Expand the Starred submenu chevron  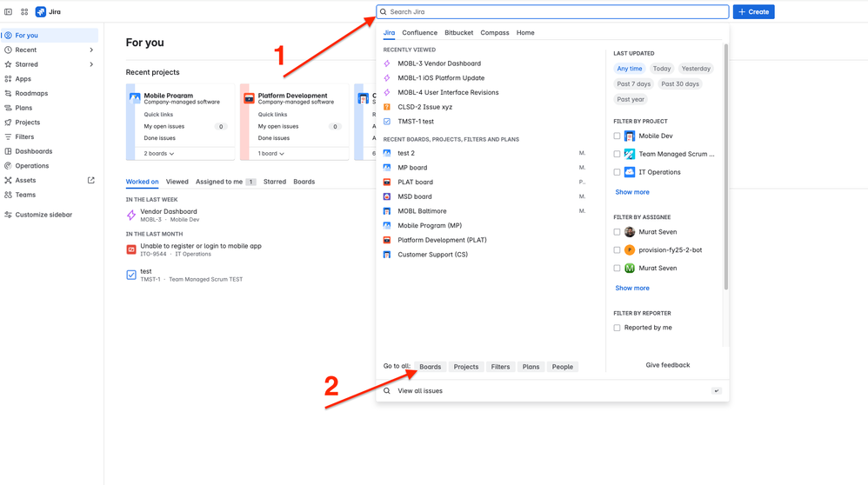point(91,64)
